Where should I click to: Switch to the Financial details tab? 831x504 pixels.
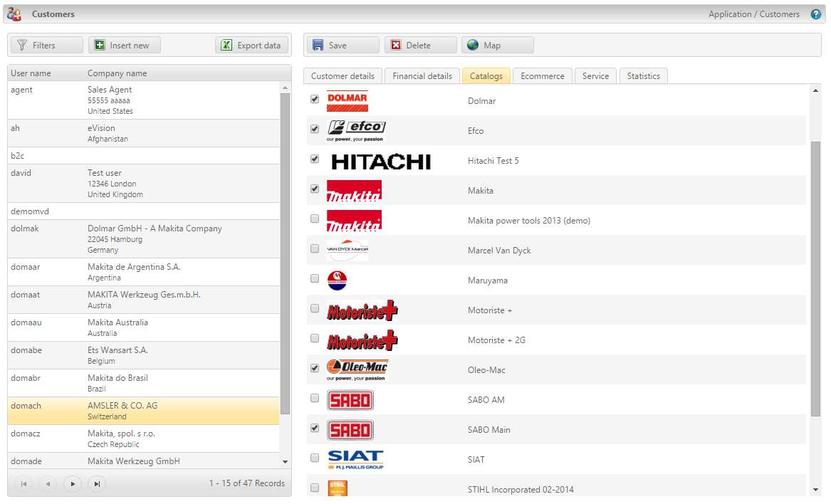coord(422,75)
